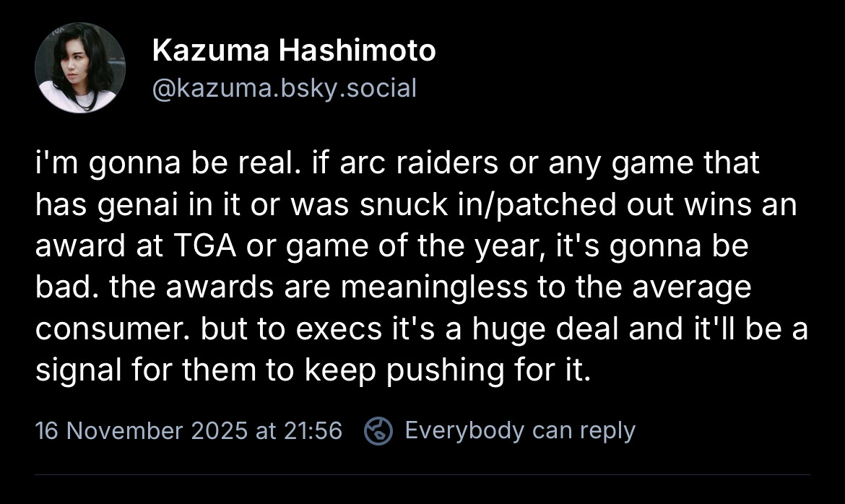
Task: Click the Kazuma Hashimoto display name
Action: (294, 51)
